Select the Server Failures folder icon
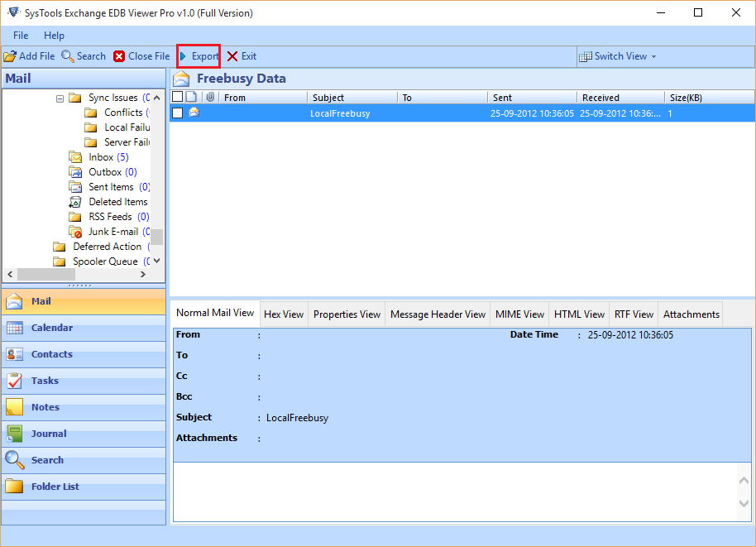The height and width of the screenshot is (547, 756). tap(91, 143)
